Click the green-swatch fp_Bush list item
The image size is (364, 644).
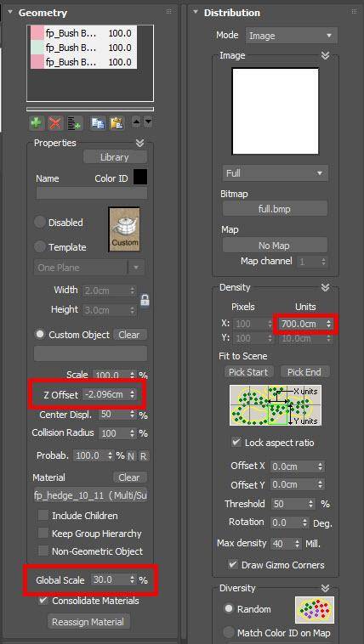tap(83, 48)
